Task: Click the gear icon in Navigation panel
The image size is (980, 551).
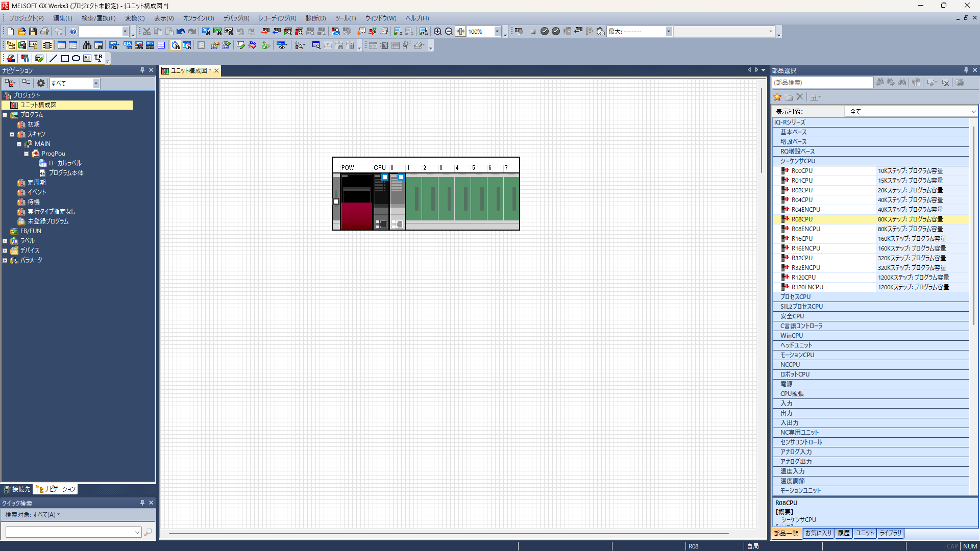Action: [41, 83]
